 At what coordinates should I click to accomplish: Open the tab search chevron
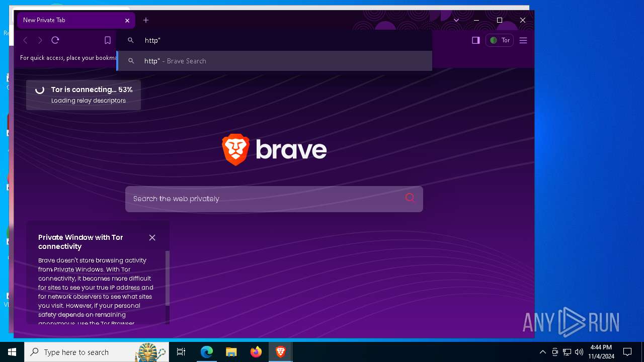[456, 20]
